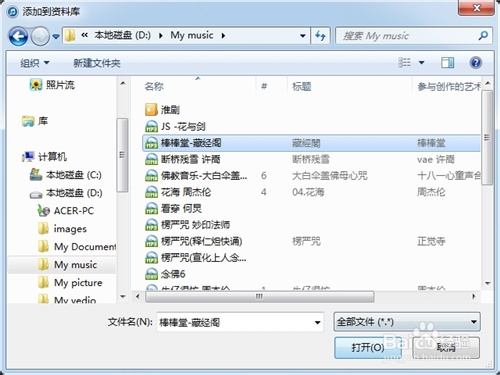Click the folder icon in the address bar
Viewport: 500px width, 375px height.
pyautogui.click(x=70, y=35)
